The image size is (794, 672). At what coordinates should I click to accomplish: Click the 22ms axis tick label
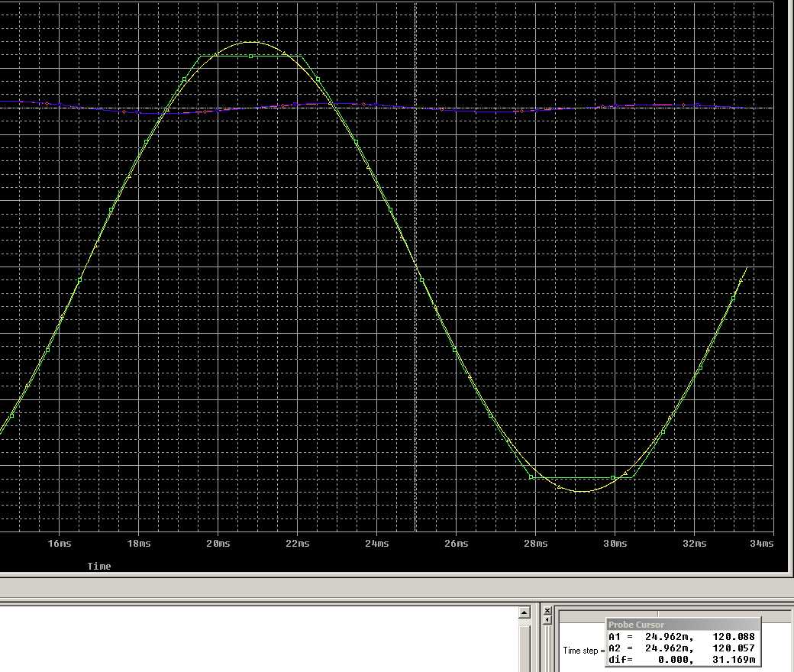pyautogui.click(x=298, y=544)
